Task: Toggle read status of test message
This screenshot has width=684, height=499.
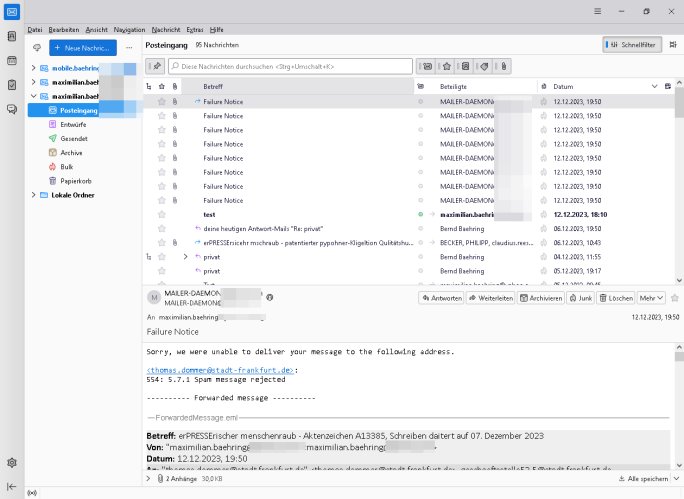Action: pos(421,215)
